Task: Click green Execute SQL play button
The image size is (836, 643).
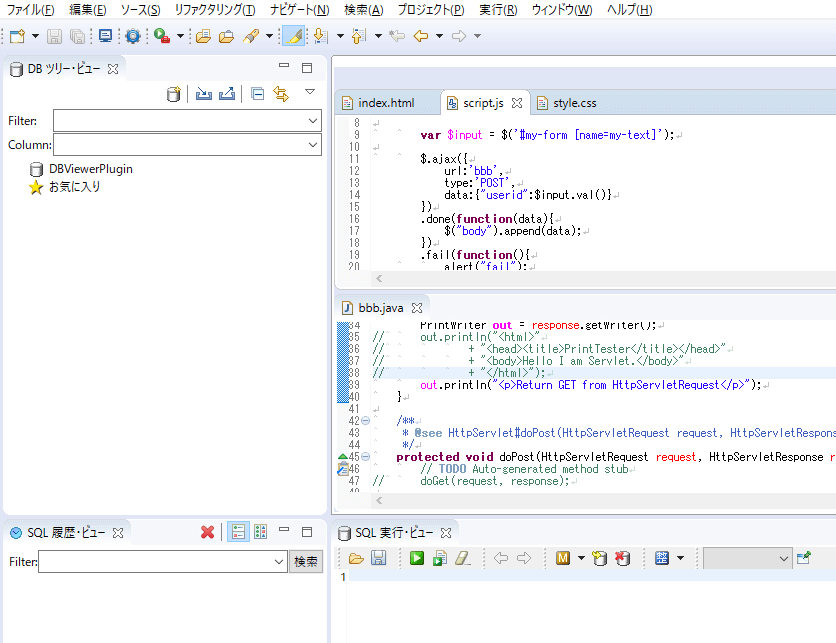Action: click(417, 558)
